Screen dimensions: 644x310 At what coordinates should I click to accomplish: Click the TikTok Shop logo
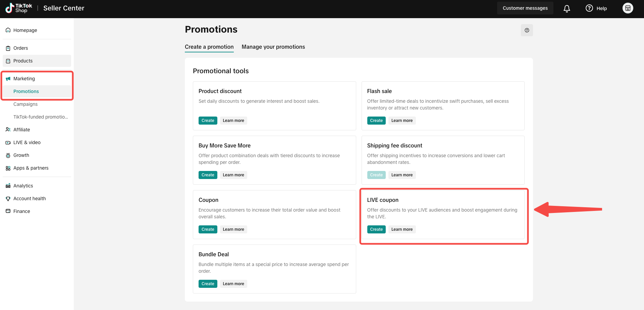coord(19,8)
